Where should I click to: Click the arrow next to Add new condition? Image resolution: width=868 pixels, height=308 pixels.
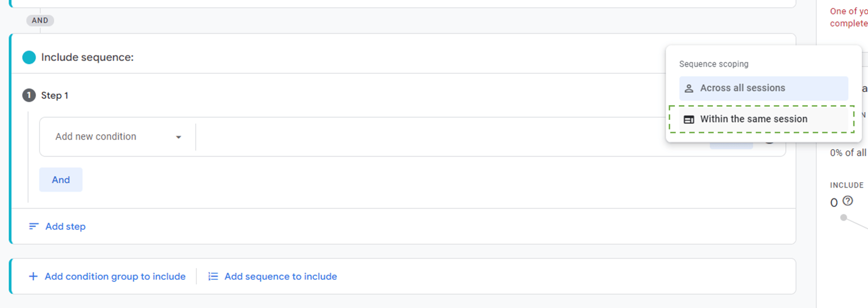pyautogui.click(x=178, y=137)
